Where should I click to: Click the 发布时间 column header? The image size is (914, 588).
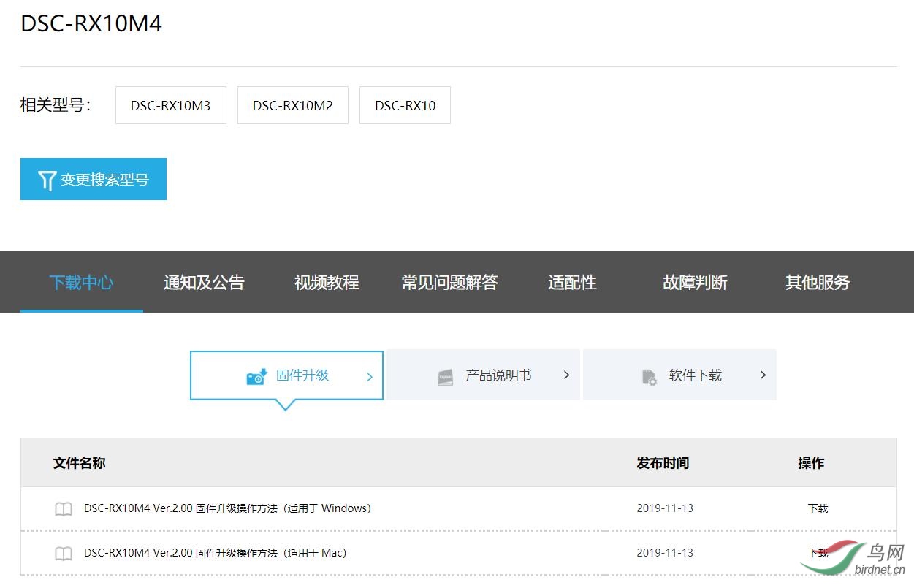pos(663,463)
